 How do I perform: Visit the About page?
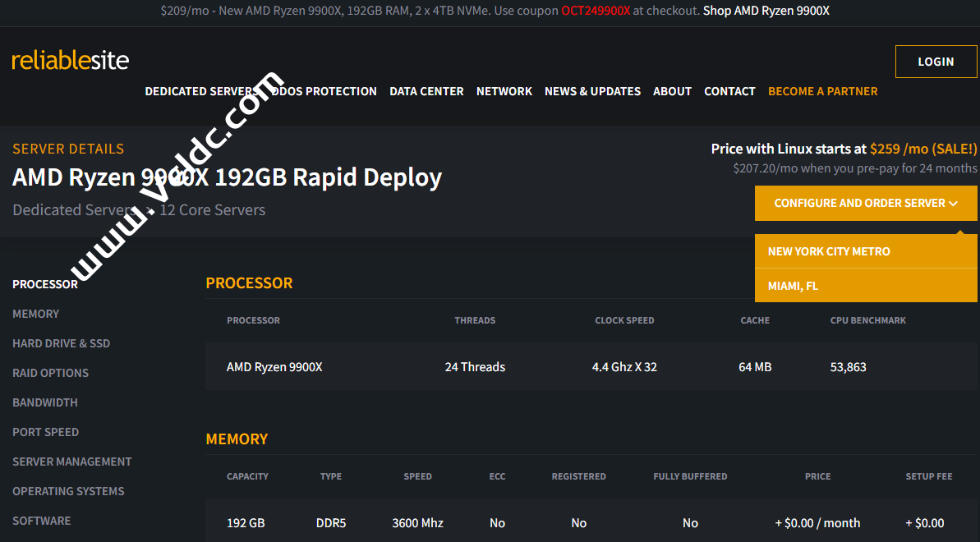click(x=672, y=91)
